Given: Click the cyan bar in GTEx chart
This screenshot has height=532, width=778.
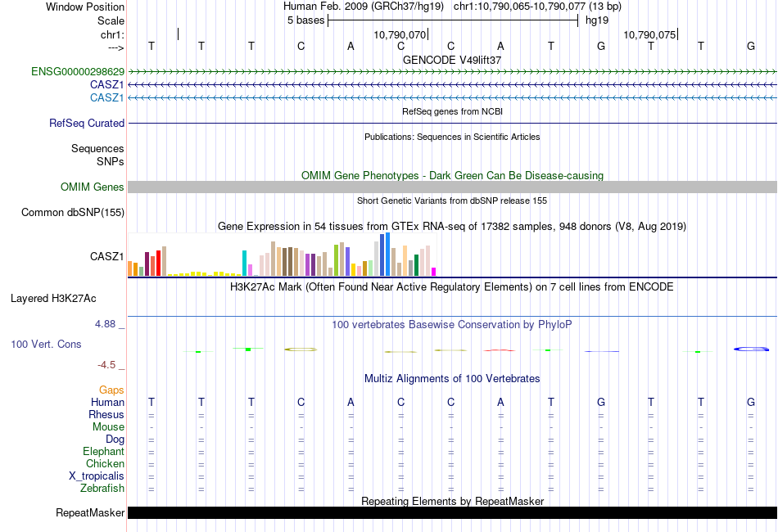Looking at the screenshot, I should (x=244, y=264).
